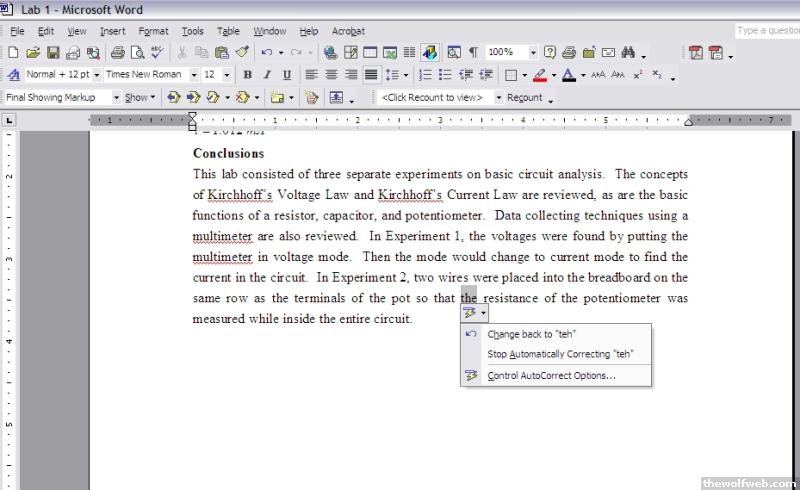Click the Recount button
800x490 pixels.
pyautogui.click(x=524, y=98)
